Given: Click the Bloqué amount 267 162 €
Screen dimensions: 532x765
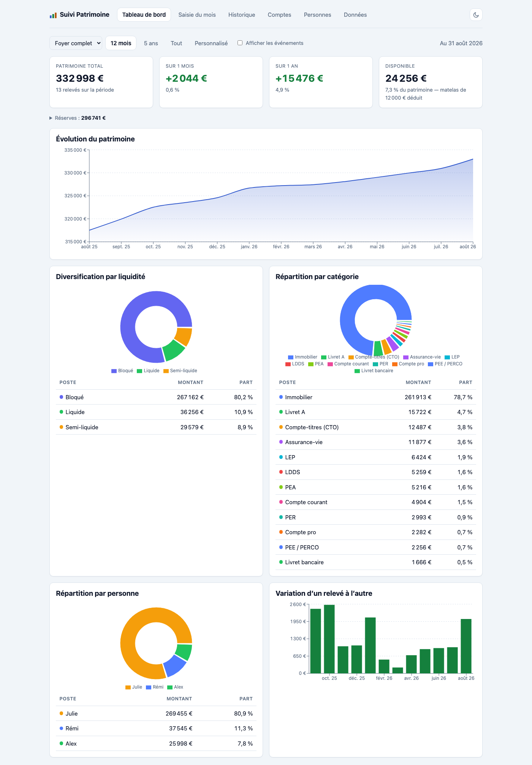Looking at the screenshot, I should (190, 397).
